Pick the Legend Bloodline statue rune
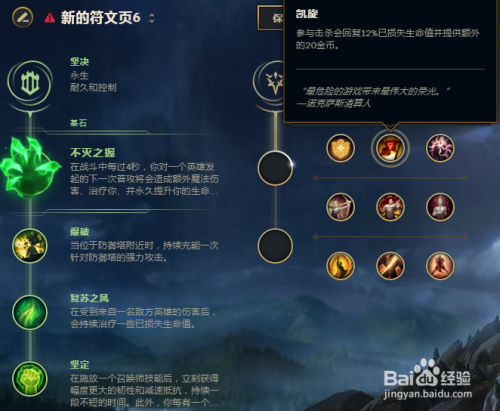This screenshot has width=500, height=411. click(x=440, y=207)
